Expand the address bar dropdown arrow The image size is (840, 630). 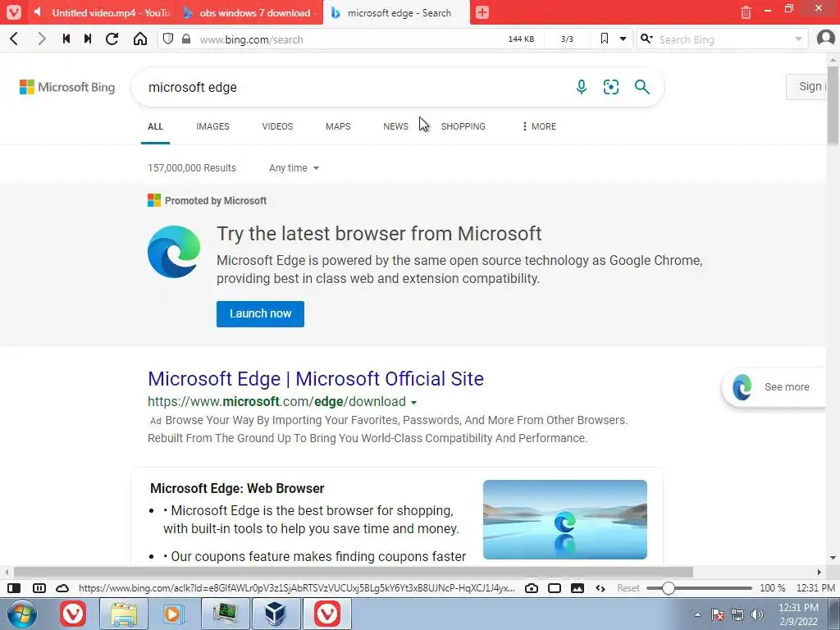coord(623,39)
